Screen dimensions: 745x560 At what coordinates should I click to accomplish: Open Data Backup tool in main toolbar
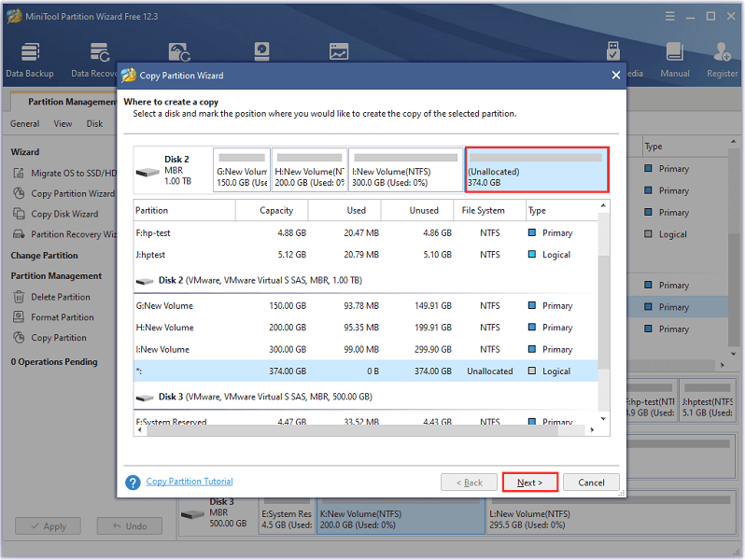[x=30, y=60]
